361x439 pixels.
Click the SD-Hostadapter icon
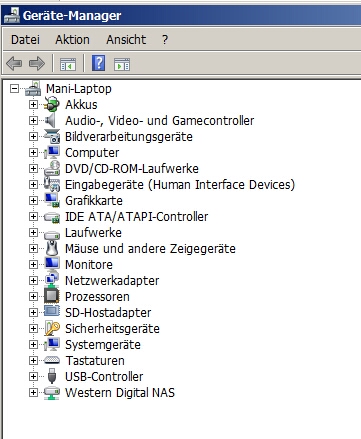(52, 312)
